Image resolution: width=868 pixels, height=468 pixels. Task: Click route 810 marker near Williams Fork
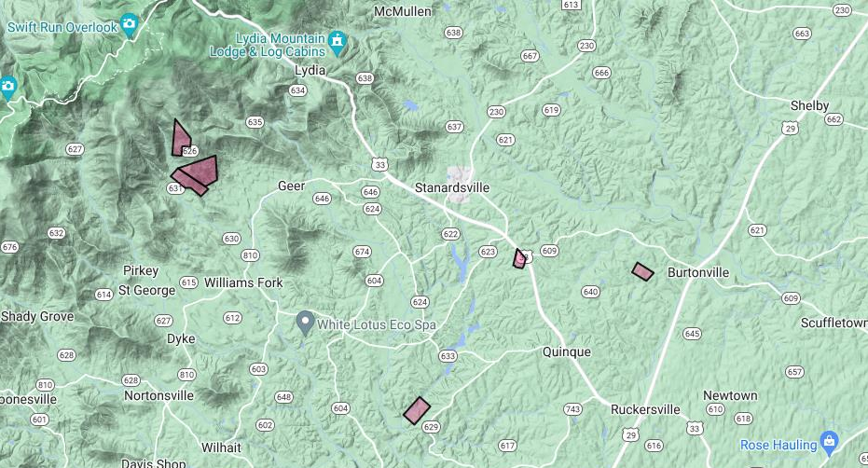tap(250, 255)
